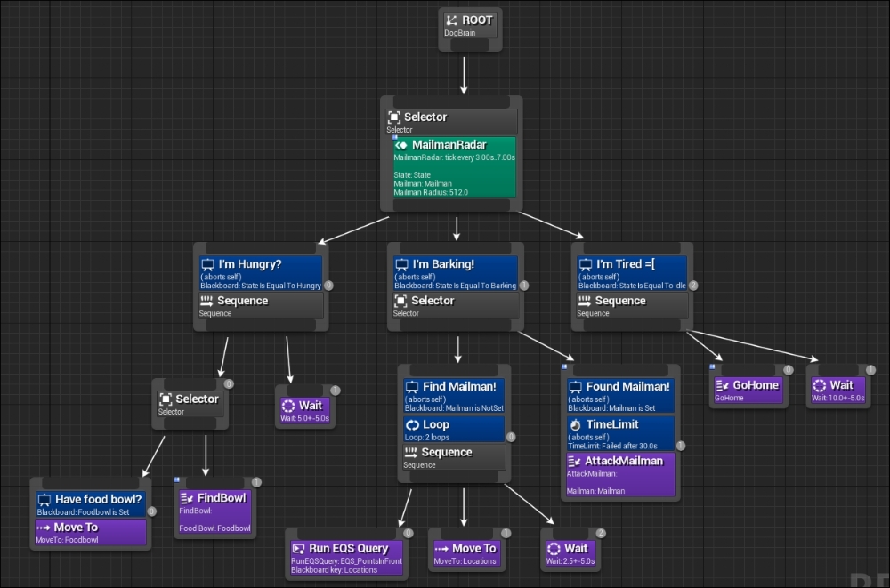The width and height of the screenshot is (890, 588).
Task: Select the Have food bowl? decorator
Action: pyautogui.click(x=90, y=504)
